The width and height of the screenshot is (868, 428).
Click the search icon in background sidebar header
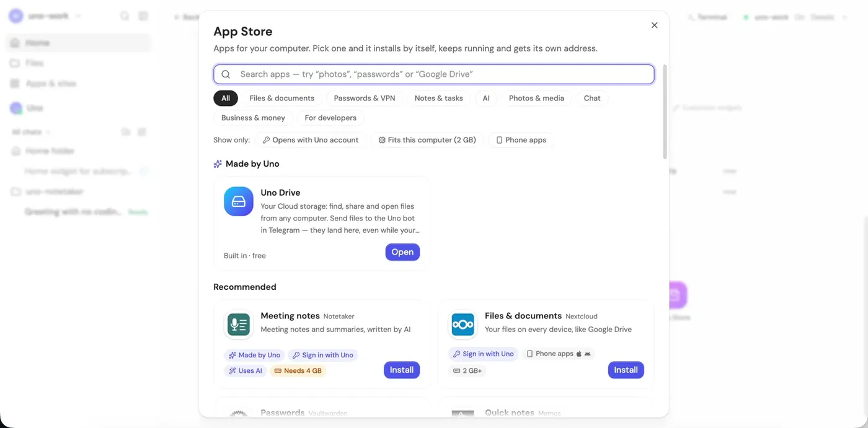125,16
